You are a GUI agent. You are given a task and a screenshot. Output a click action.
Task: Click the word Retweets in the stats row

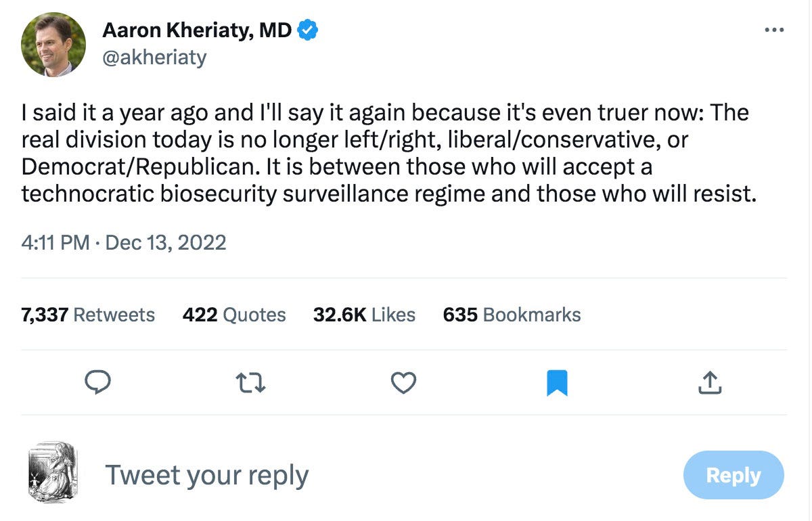(x=114, y=315)
